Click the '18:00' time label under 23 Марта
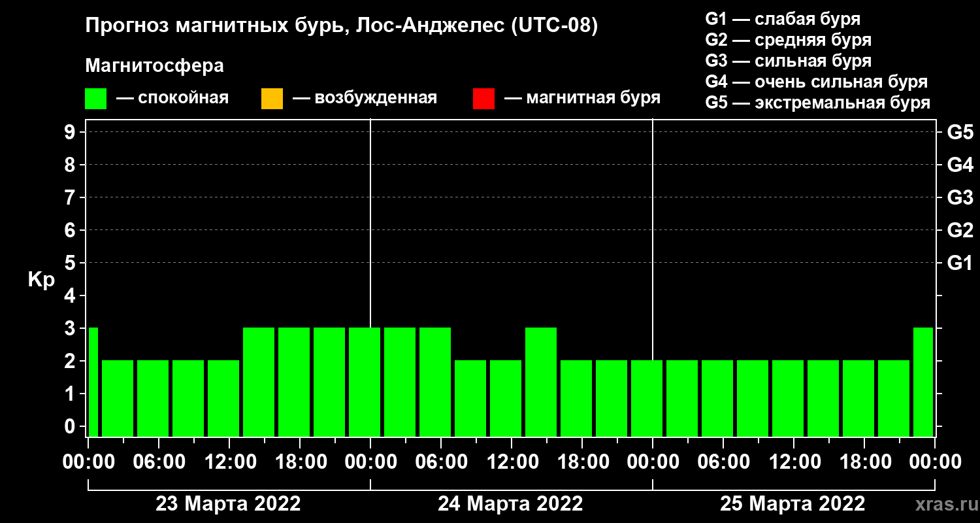 [x=300, y=462]
